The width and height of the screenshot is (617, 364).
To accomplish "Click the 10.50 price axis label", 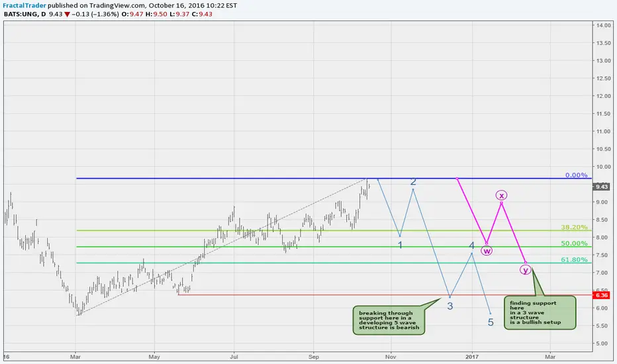I will [603, 149].
